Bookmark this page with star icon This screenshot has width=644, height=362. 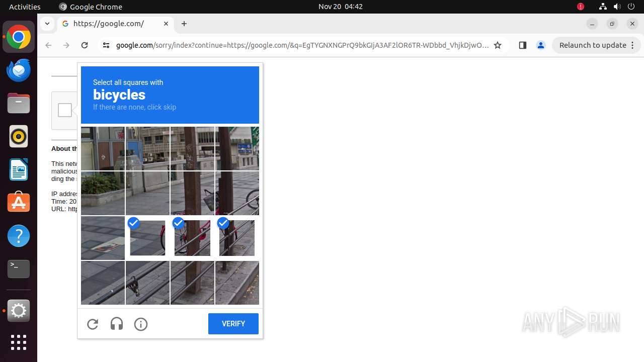498,45
